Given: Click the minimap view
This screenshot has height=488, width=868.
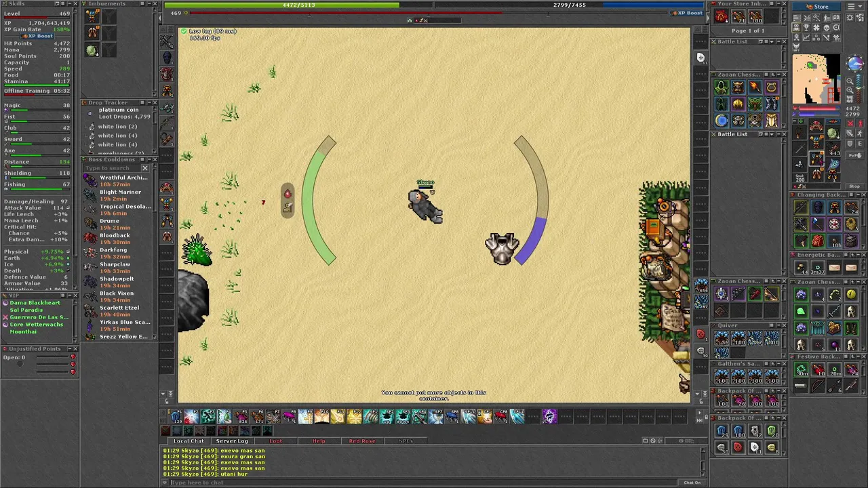Looking at the screenshot, I should click(x=816, y=79).
